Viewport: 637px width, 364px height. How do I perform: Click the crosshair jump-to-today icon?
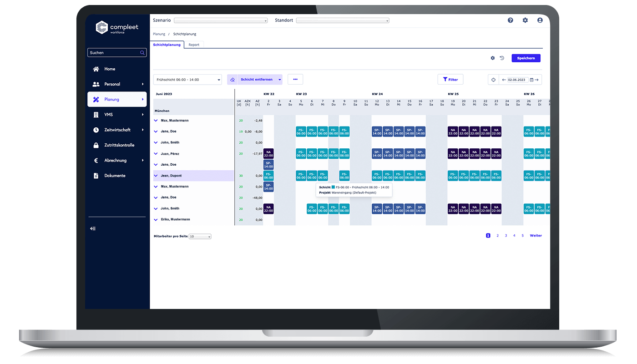point(493,80)
